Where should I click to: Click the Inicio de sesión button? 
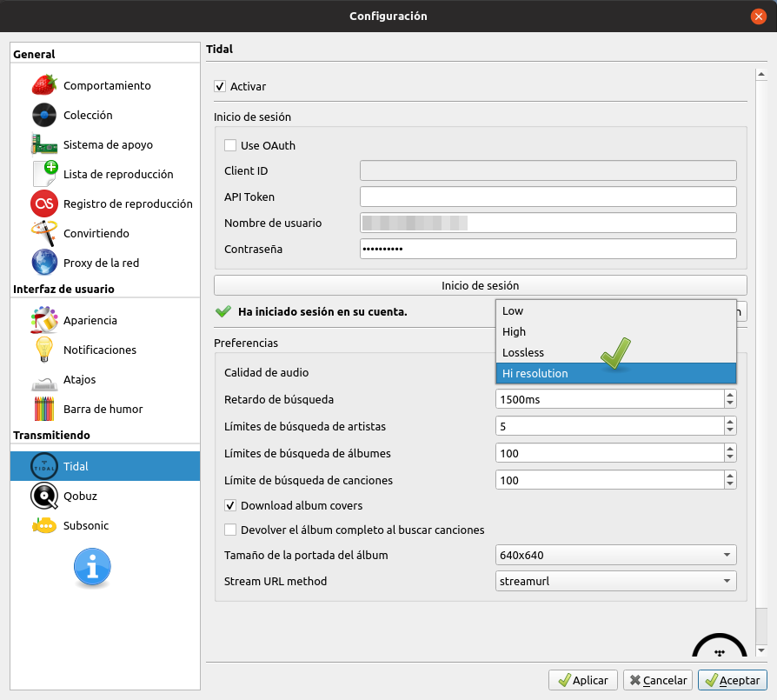click(x=480, y=285)
